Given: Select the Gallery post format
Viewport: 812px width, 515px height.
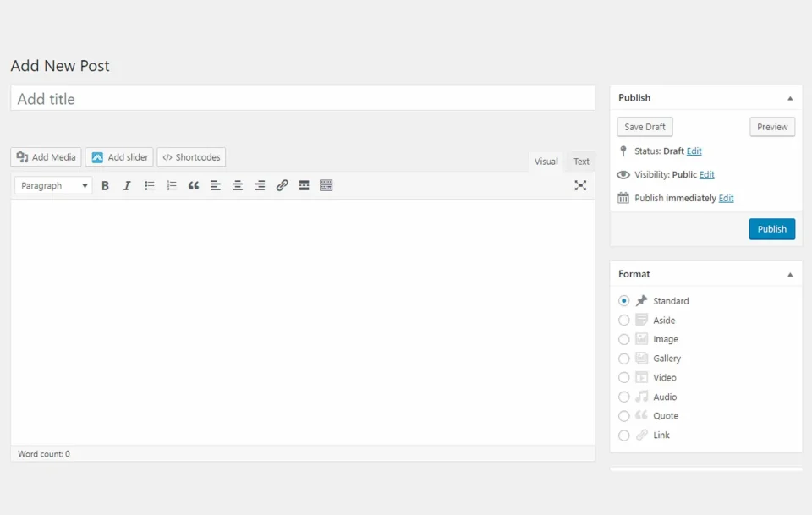Looking at the screenshot, I should click(x=624, y=359).
